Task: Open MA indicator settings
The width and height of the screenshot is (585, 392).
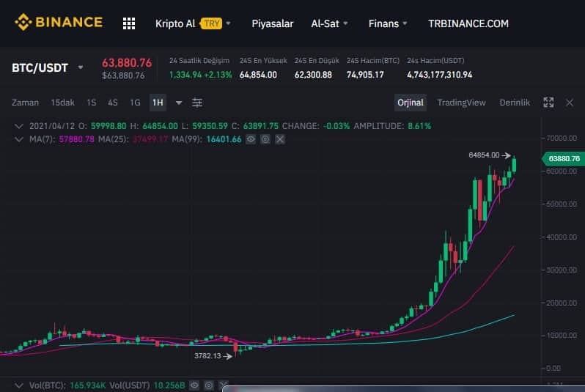Action: coord(265,139)
